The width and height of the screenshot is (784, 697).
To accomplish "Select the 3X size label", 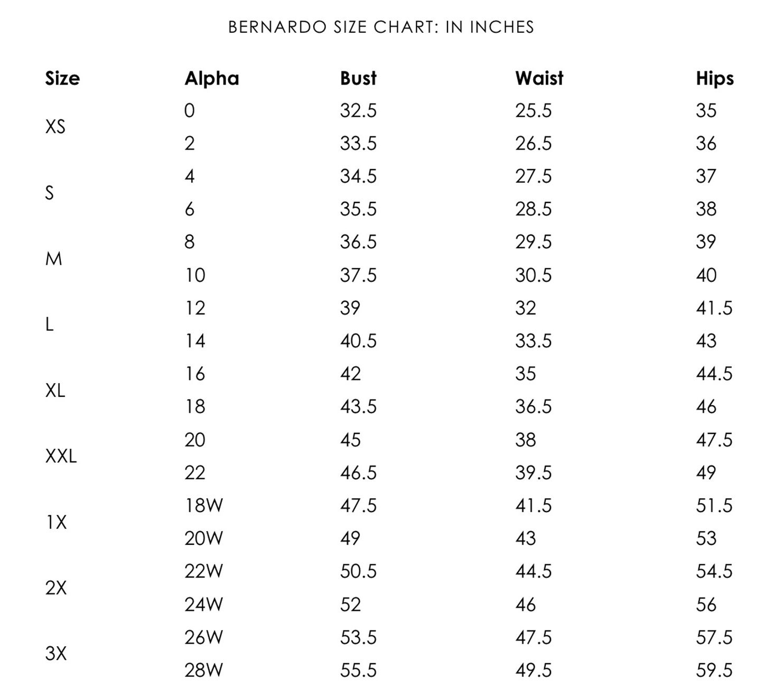I will (56, 654).
